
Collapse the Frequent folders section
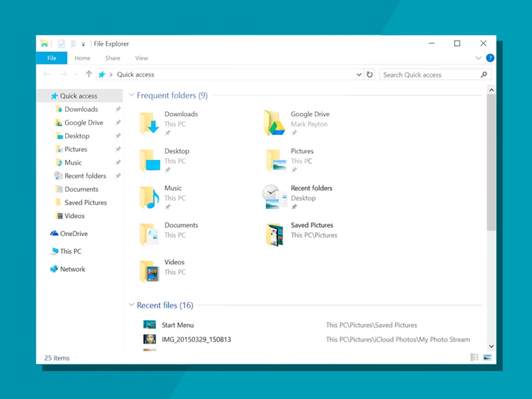coord(132,95)
